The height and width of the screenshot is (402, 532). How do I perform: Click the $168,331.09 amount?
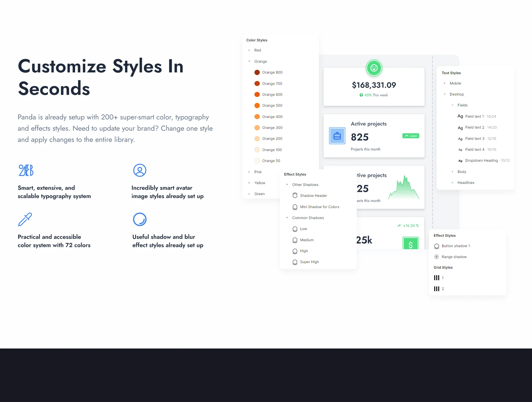[374, 85]
